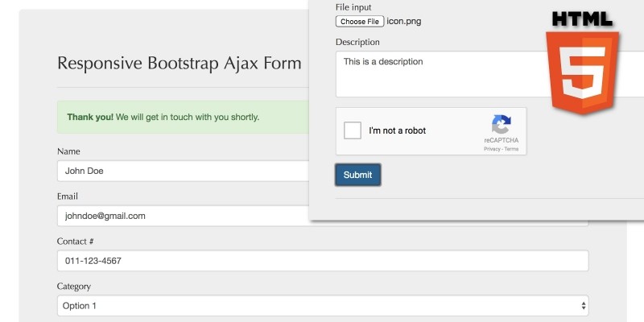Viewport: 644px width, 322px height.
Task: Click the Contact # field with 011-123-4567
Action: (x=322, y=261)
